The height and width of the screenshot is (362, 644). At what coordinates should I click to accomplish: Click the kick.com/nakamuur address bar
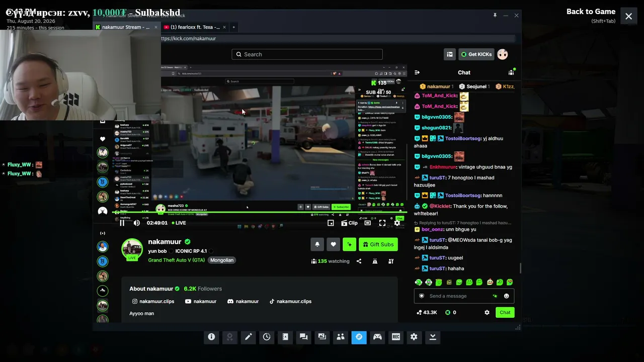tap(338, 39)
